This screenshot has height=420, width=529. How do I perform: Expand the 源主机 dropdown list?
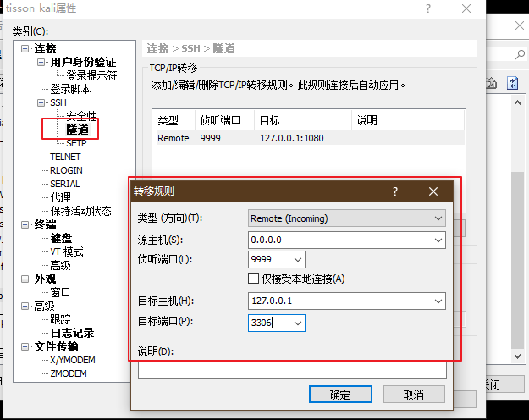(x=438, y=240)
